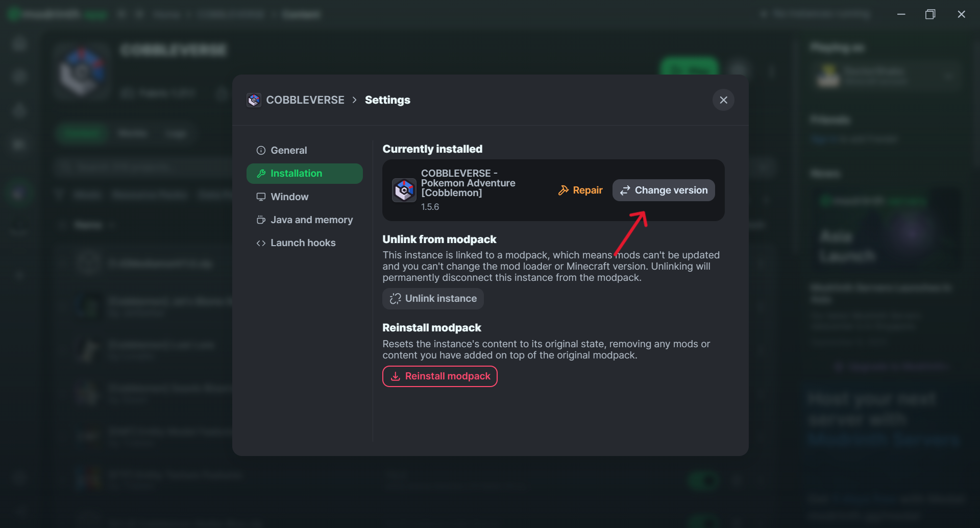This screenshot has width=980, height=528.
Task: Close the Settings dialog with the X
Action: click(723, 100)
